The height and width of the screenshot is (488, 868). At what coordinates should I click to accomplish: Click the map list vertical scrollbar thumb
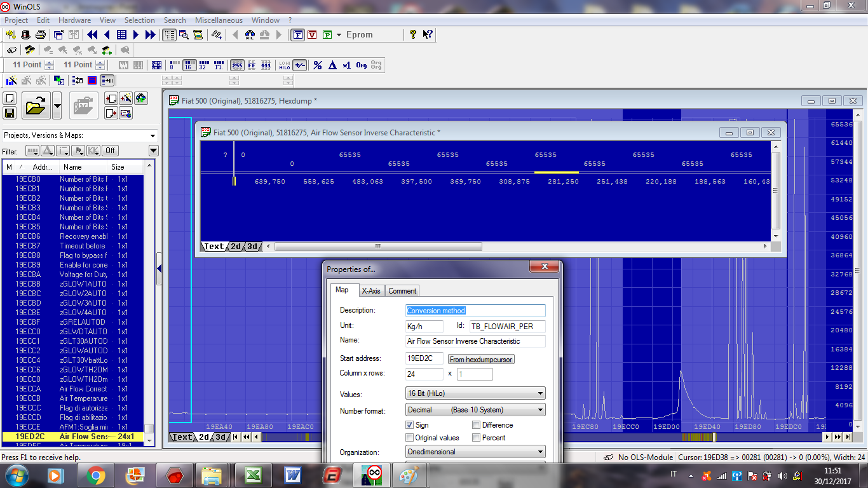click(149, 429)
